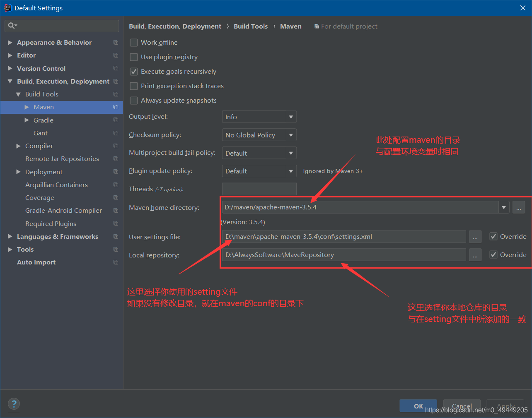This screenshot has width=532, height=418.
Task: Select Gant in settings tree
Action: (x=41, y=133)
